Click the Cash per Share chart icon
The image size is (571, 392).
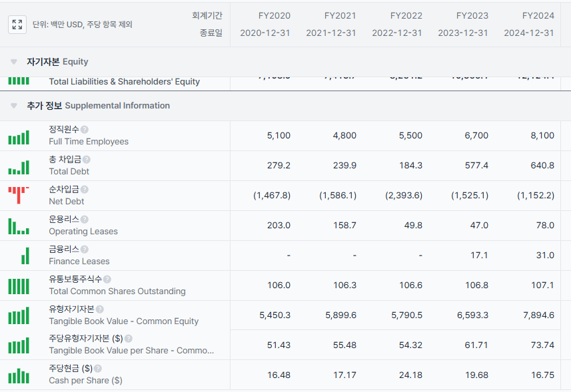pyautogui.click(x=19, y=376)
